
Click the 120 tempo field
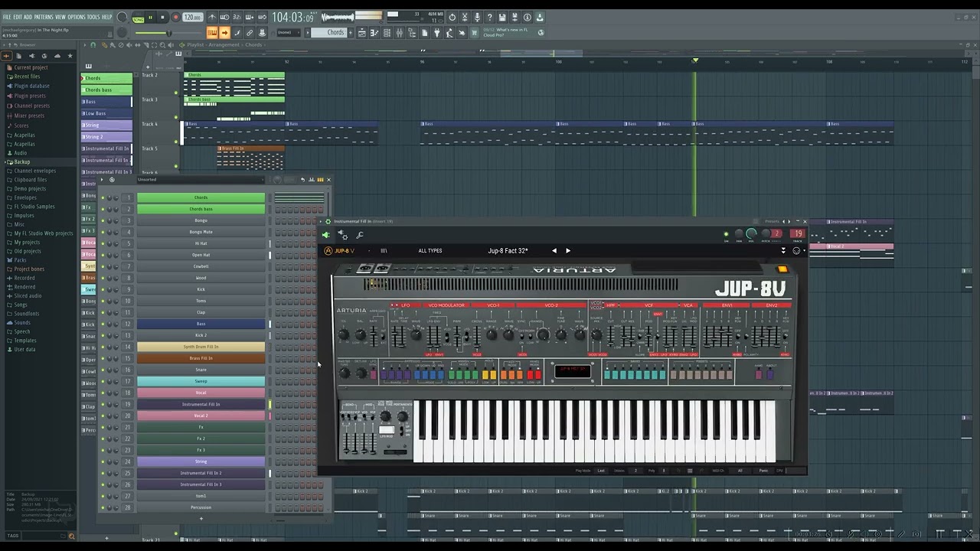point(192,18)
